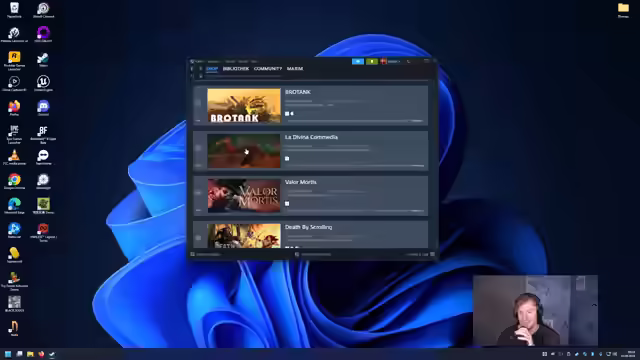Image resolution: width=640 pixels, height=360 pixels.
Task: Open the Discord desktop shortcut
Action: tap(43, 108)
